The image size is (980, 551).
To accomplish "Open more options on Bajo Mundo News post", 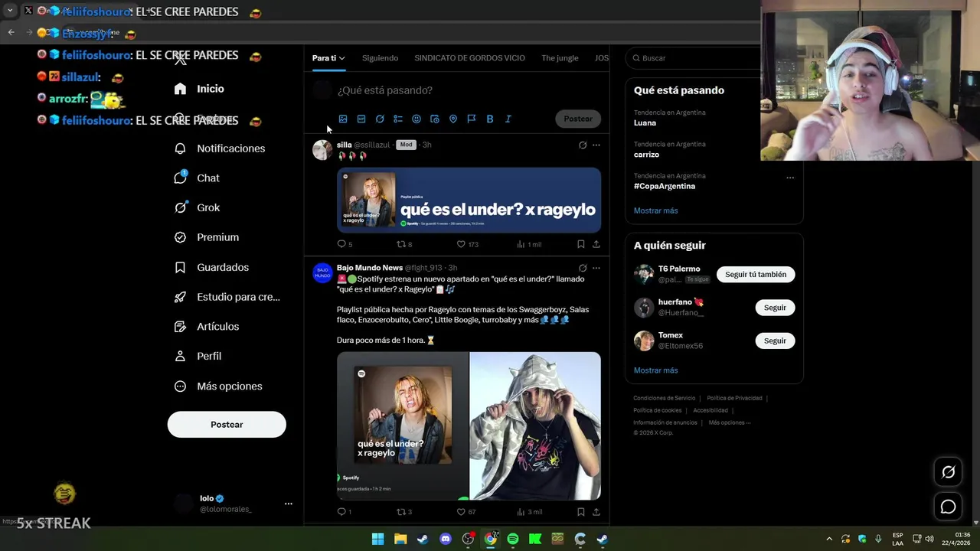I will pos(596,268).
